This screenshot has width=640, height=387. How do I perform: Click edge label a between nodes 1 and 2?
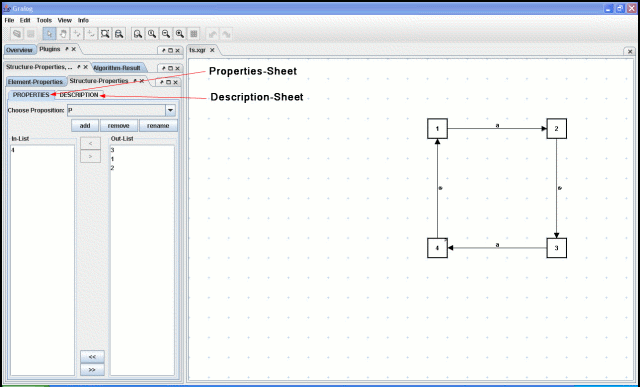(497, 125)
